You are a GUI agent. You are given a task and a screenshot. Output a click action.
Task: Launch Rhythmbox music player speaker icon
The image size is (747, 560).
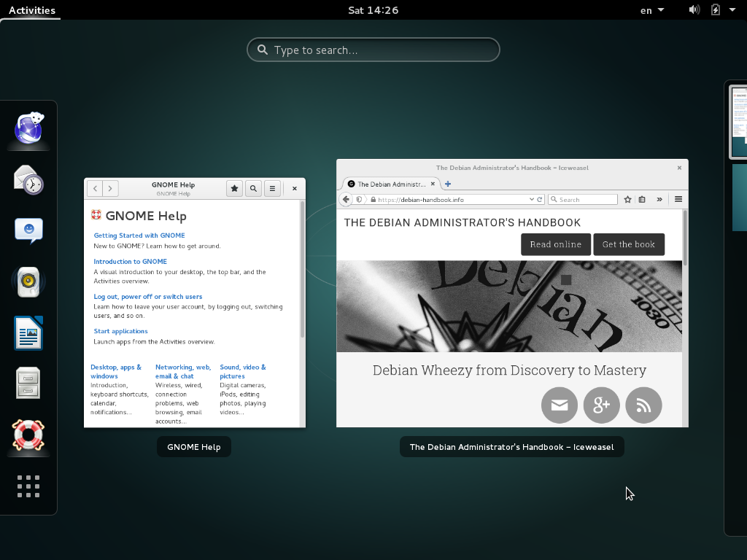coord(29,281)
